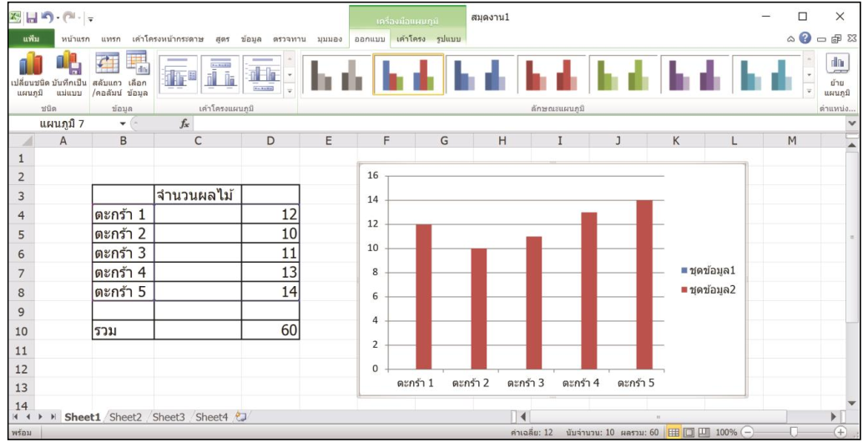Click Move Chart (ย้ายแผนภูมิ) icon

tap(835, 73)
